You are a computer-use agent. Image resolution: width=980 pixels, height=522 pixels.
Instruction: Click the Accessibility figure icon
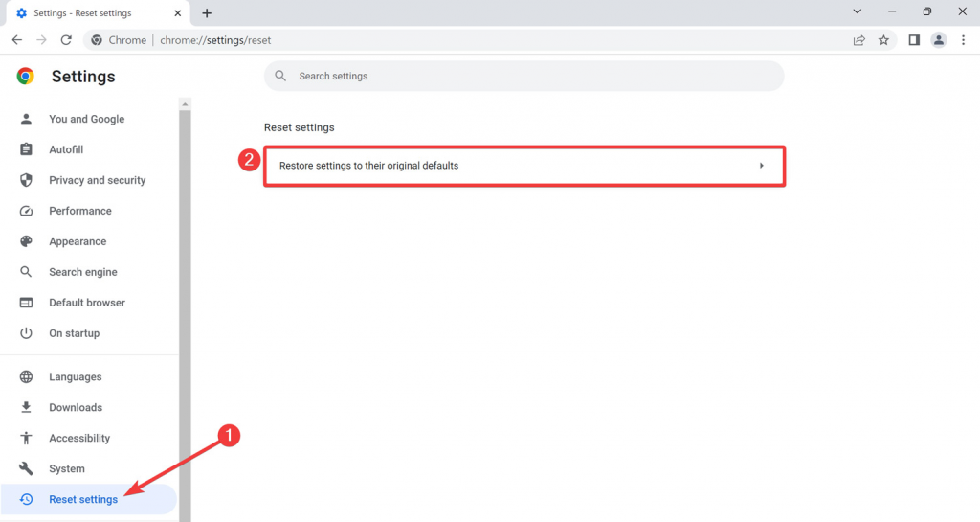pyautogui.click(x=26, y=439)
